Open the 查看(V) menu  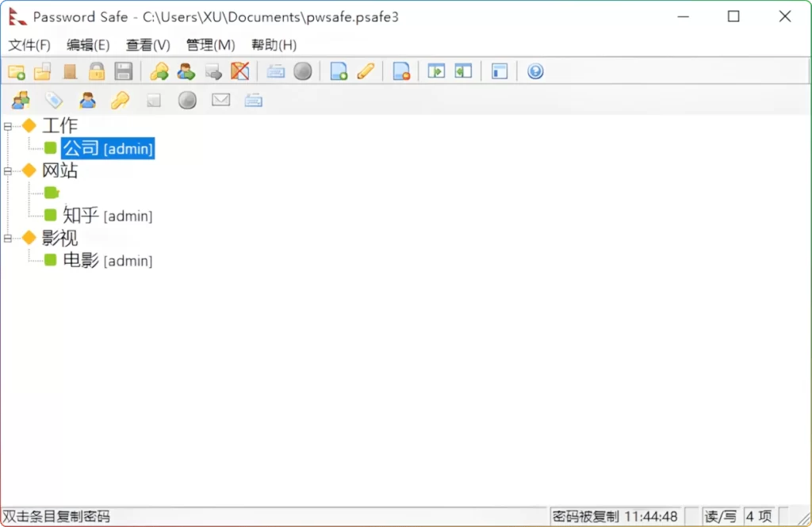pyautogui.click(x=147, y=45)
